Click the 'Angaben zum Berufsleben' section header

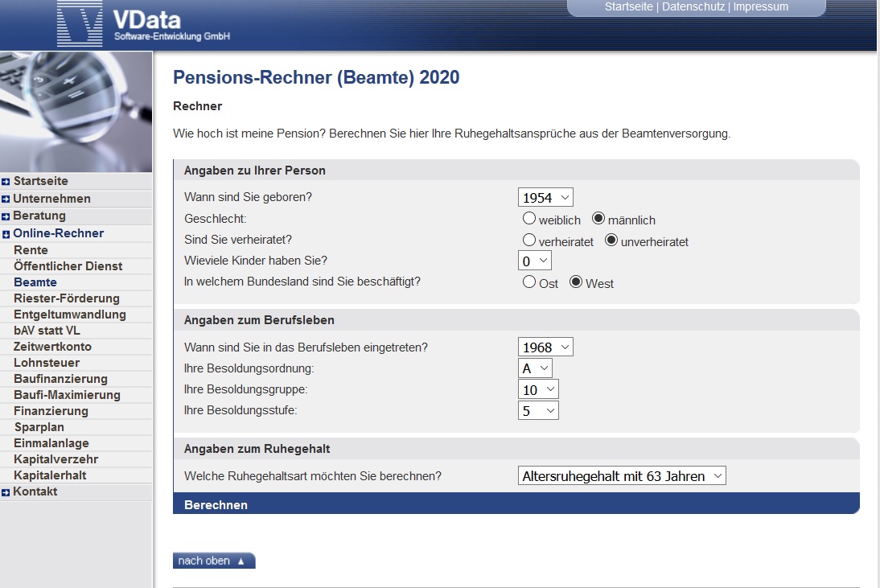(259, 320)
